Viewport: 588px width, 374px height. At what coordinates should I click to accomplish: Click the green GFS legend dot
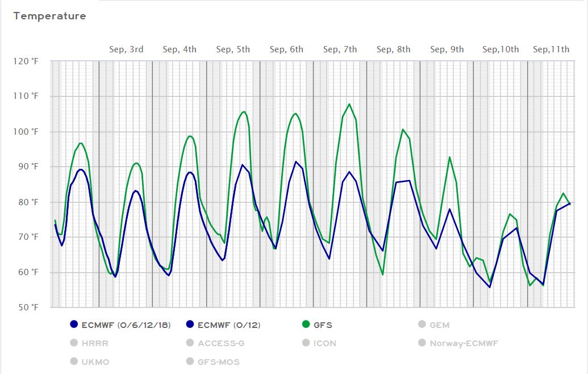point(306,325)
